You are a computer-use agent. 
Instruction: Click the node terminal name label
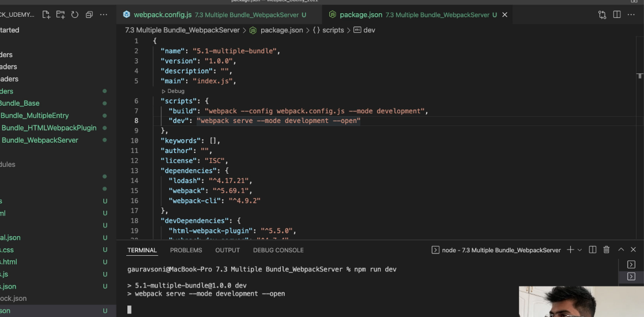(501, 250)
